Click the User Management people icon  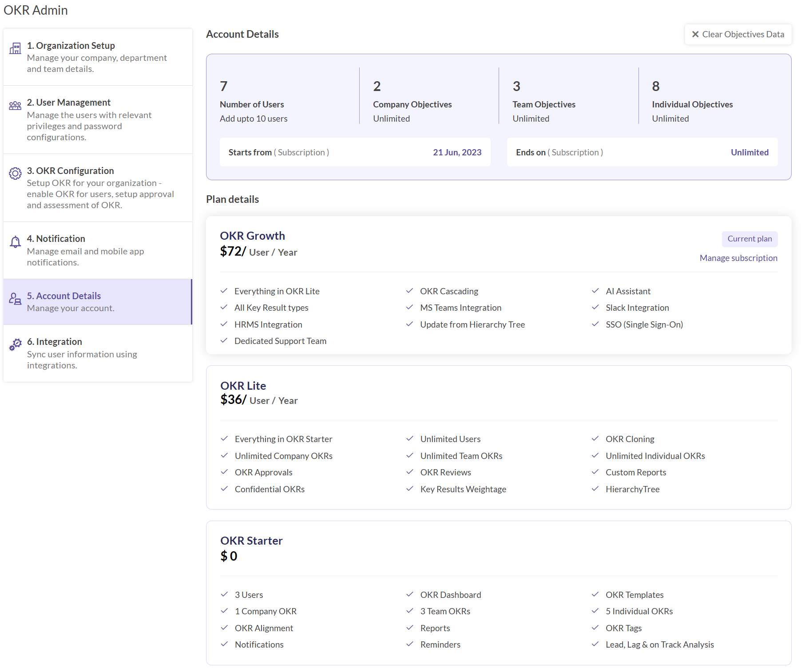click(x=15, y=106)
